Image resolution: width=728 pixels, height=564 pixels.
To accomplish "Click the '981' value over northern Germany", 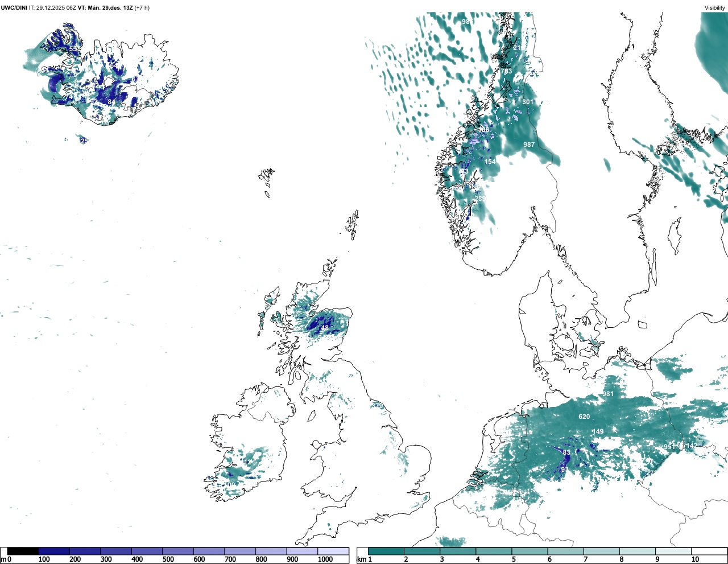I will (x=608, y=394).
